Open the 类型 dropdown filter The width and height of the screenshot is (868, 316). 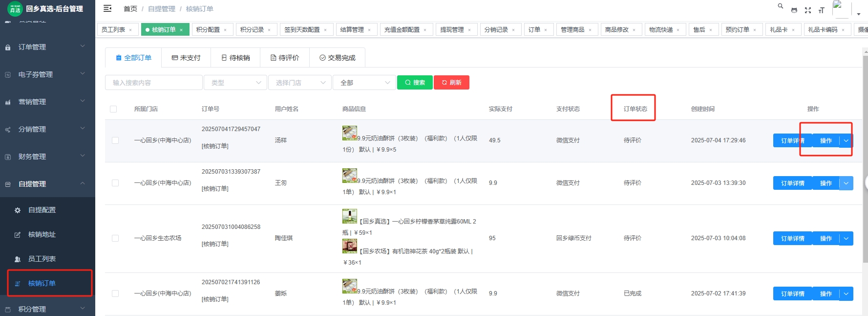tap(235, 83)
